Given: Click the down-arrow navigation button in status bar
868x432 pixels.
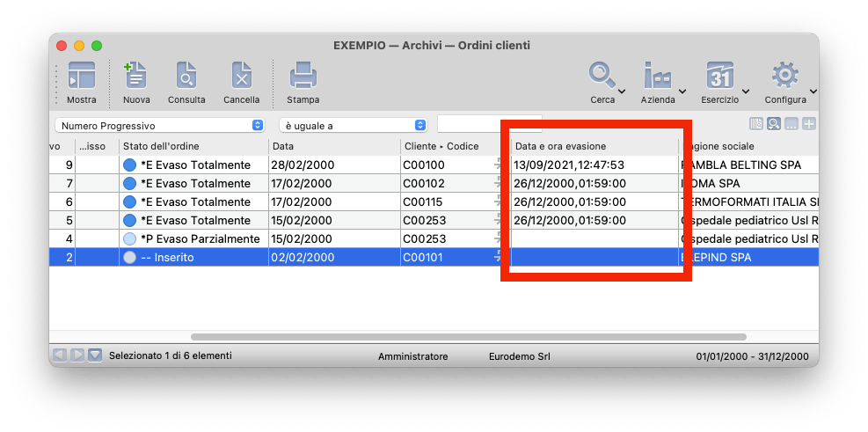Looking at the screenshot, I should (x=95, y=356).
